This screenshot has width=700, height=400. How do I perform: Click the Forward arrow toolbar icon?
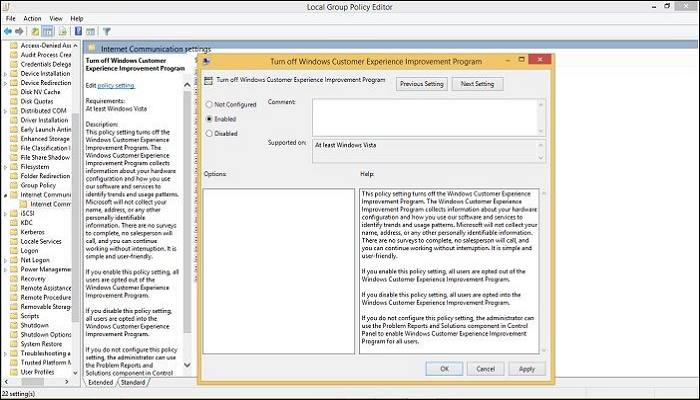coord(21,31)
